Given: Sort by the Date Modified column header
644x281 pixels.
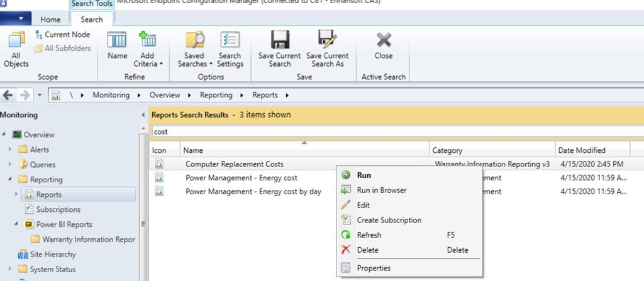Looking at the screenshot, I should [582, 150].
